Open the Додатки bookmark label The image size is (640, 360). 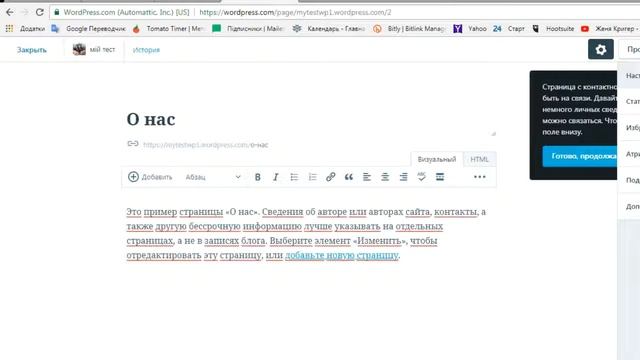[x=33, y=29]
